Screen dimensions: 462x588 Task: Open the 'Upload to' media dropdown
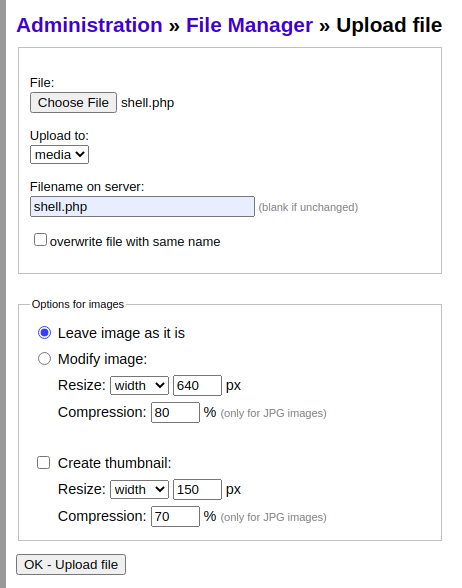point(59,154)
